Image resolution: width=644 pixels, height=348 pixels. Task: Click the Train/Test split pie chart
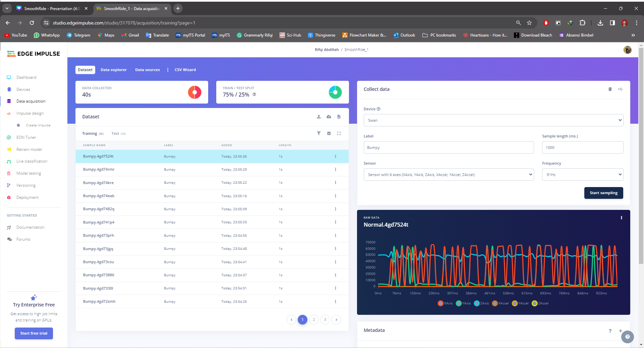(335, 92)
